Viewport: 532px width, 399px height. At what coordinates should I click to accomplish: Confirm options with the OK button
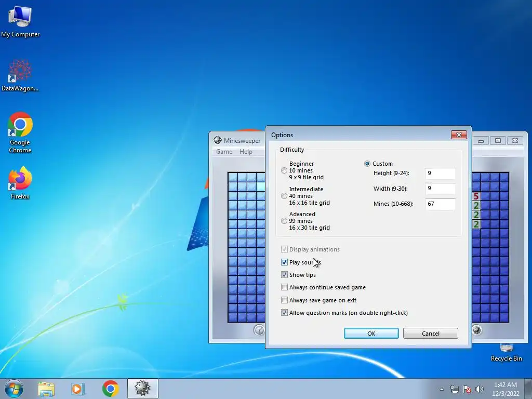[x=371, y=333]
